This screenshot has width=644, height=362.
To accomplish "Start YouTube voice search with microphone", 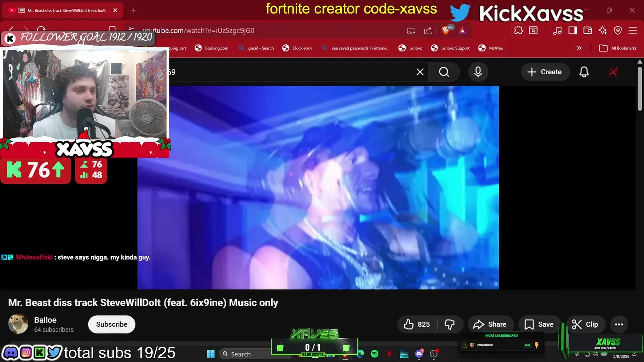I will (x=478, y=72).
